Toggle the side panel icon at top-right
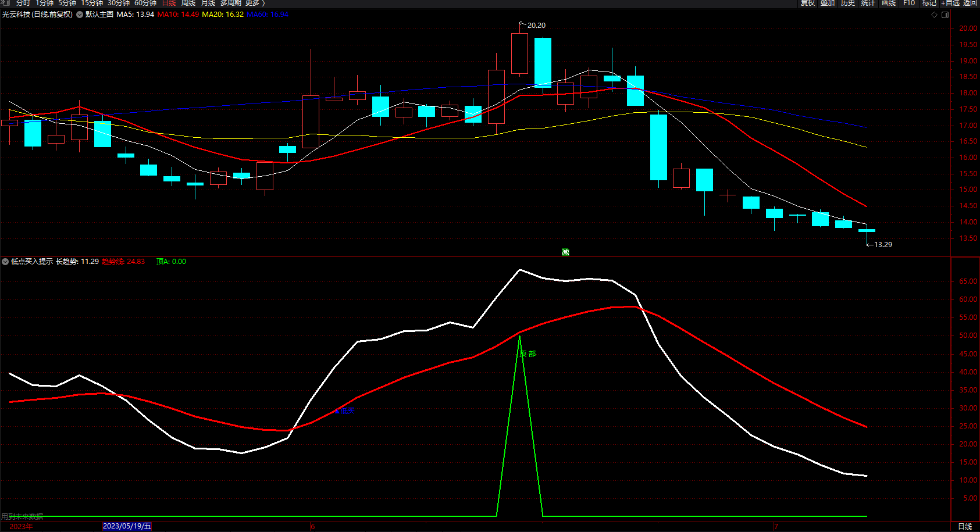980x532 pixels. [945, 15]
